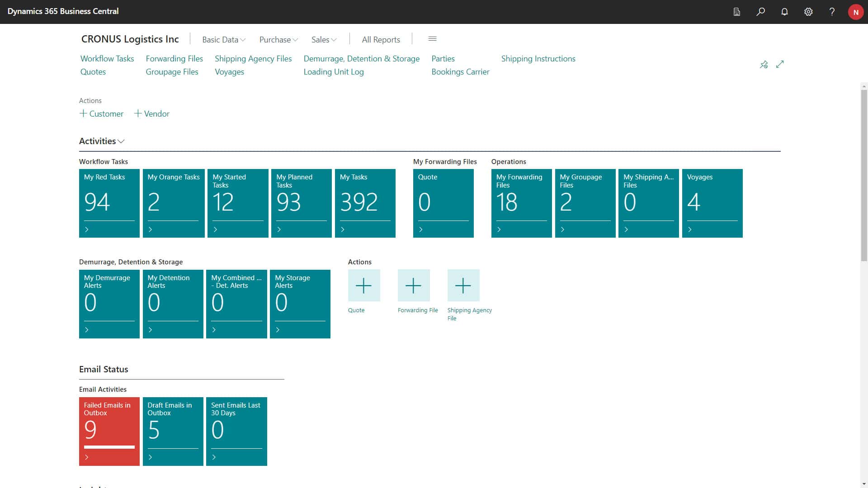Expand the Purchase menu dropdown

coord(278,40)
